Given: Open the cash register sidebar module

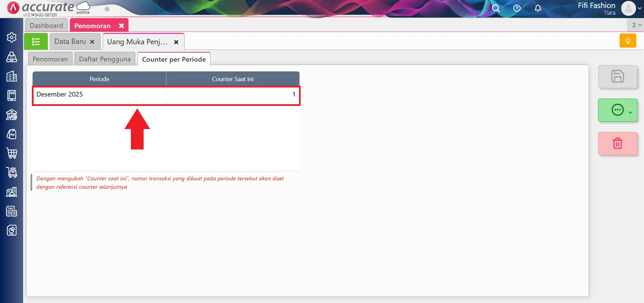Looking at the screenshot, I should tap(12, 57).
